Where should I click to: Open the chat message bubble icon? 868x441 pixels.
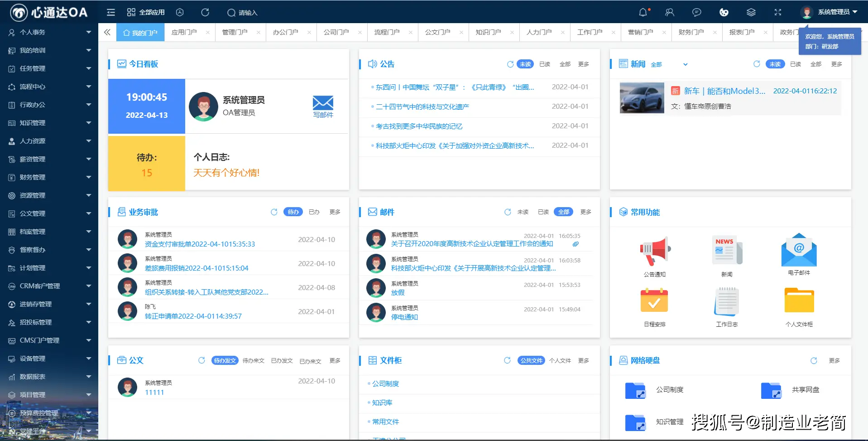[x=697, y=12]
